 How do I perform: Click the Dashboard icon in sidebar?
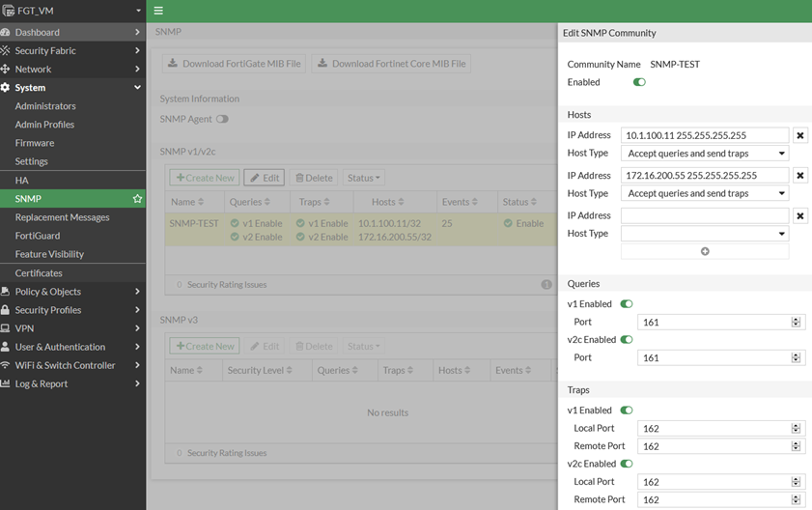[6, 32]
